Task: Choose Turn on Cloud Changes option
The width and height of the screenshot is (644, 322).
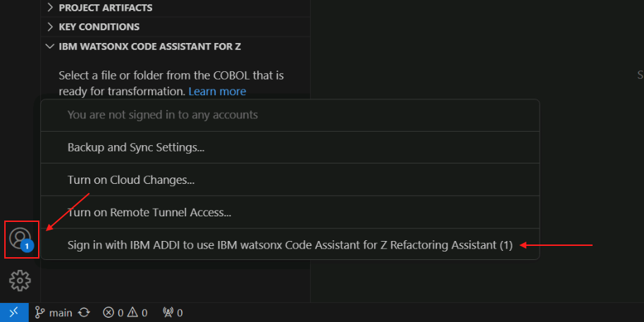Action: tap(290, 180)
